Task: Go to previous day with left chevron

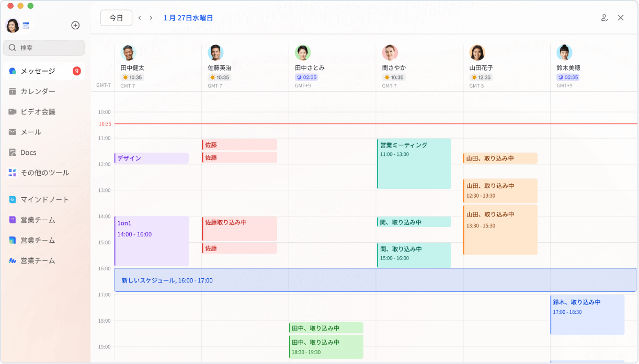Action: (140, 18)
